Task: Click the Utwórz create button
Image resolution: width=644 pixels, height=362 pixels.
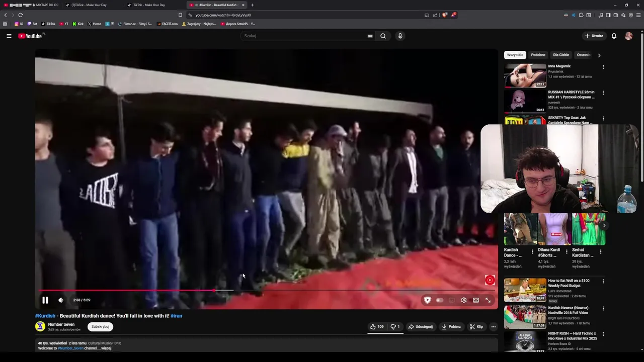Action: (x=594, y=36)
